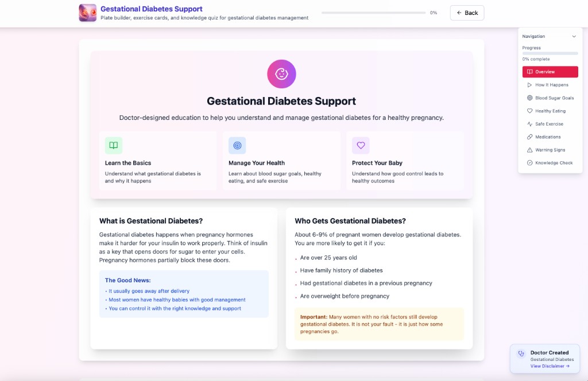Click the green book icon on Learn the Basics
This screenshot has width=588, height=381.
pos(113,145)
